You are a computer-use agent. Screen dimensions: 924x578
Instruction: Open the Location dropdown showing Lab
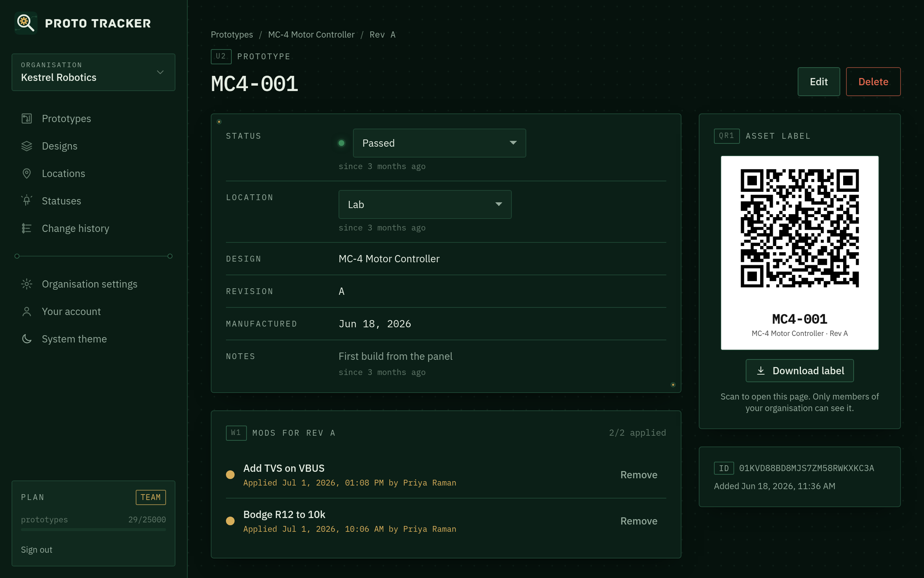click(425, 204)
